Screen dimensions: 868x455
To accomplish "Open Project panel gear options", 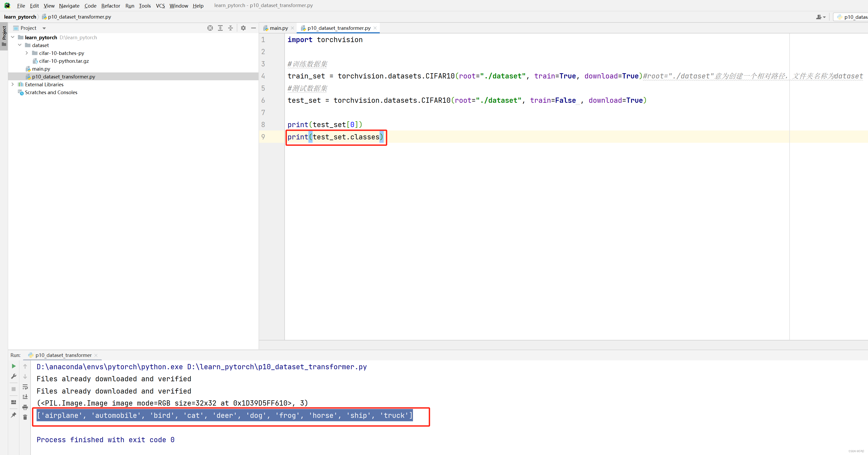I will 243,28.
